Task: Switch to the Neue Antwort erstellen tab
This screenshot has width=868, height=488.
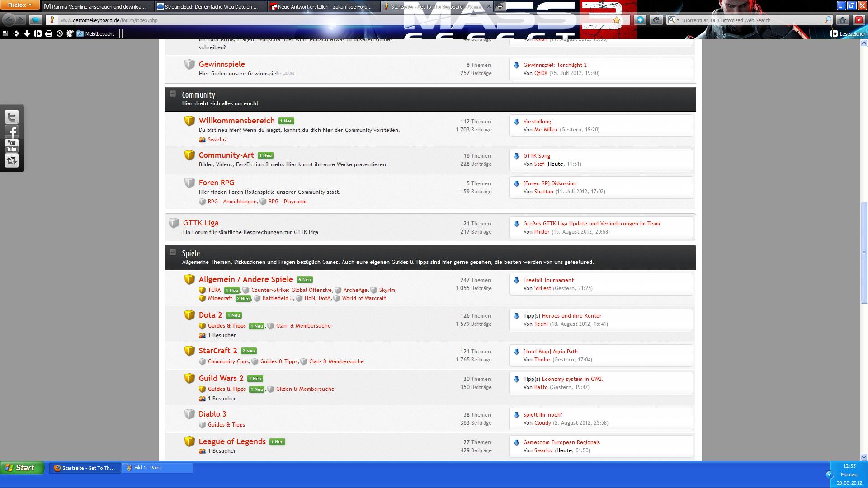Action: click(x=324, y=6)
